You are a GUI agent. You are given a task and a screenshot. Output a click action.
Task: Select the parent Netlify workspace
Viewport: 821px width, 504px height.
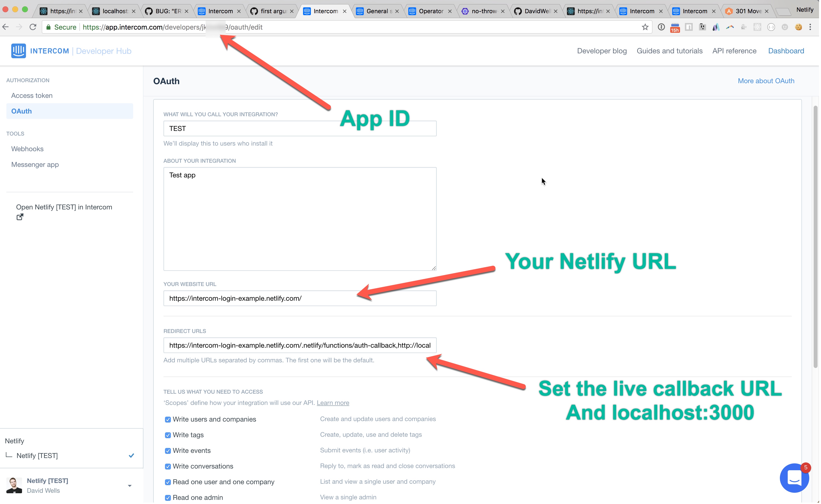click(15, 442)
